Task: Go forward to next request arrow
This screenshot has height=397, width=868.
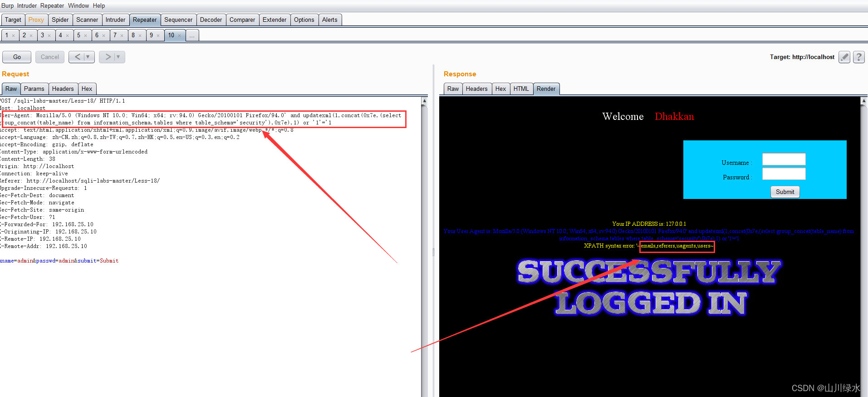Action: coord(108,57)
